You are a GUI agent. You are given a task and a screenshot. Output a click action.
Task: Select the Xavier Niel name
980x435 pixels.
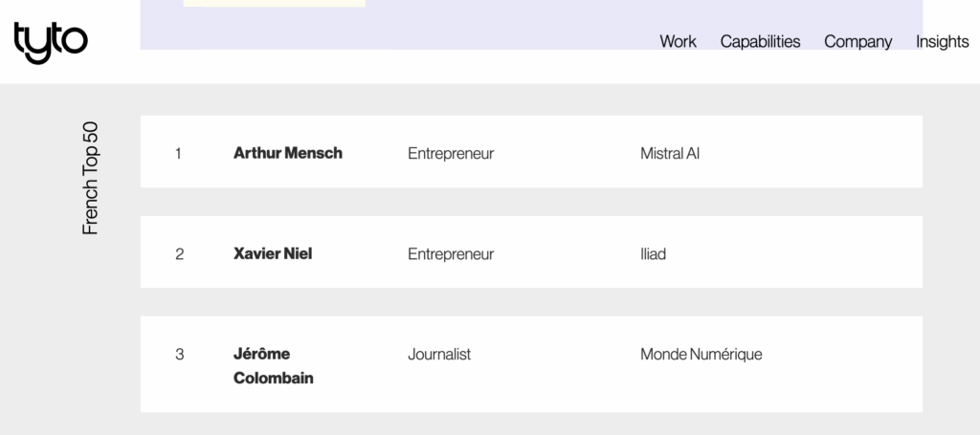point(273,253)
